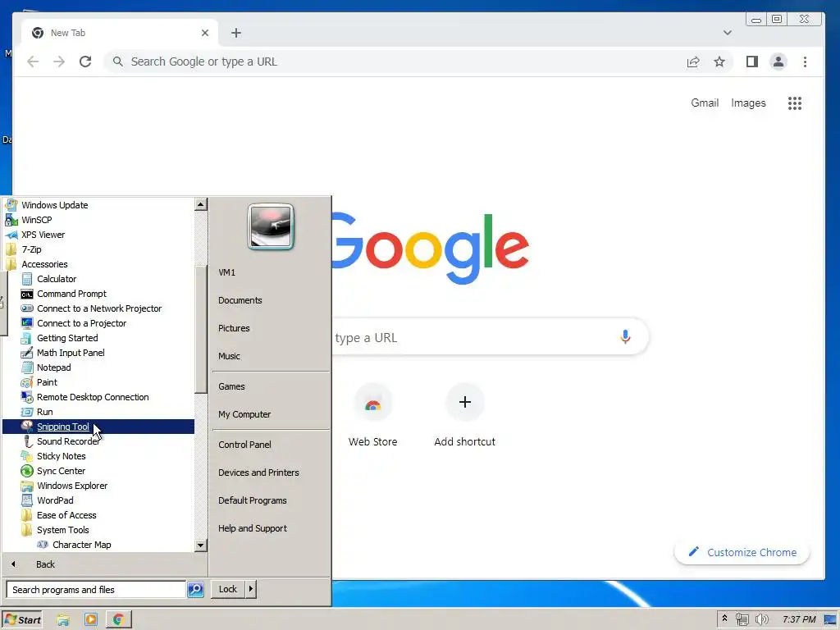840x630 pixels.
Task: Open Music from the Start menu
Action: [x=229, y=356]
